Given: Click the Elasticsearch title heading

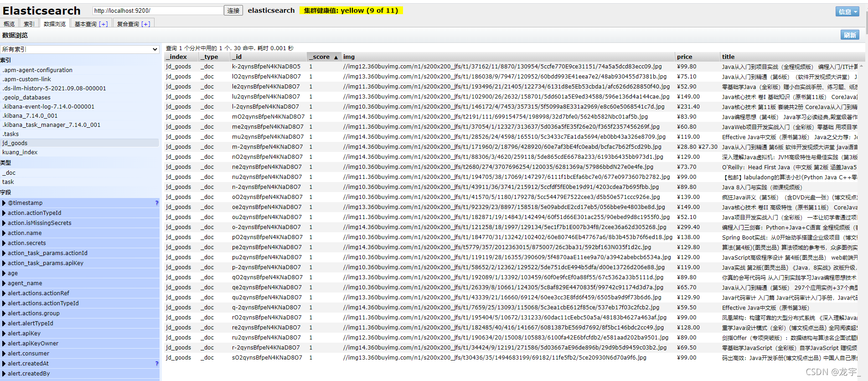Looking at the screenshot, I should (x=41, y=10).
